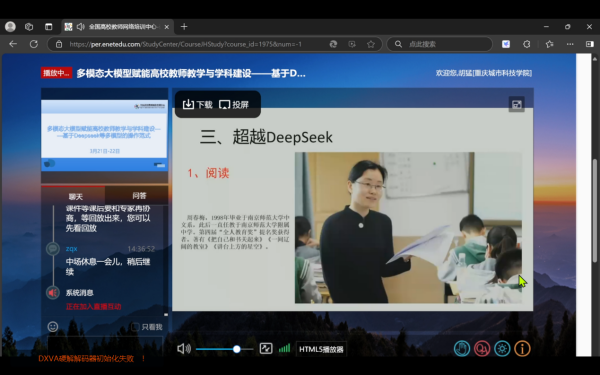The width and height of the screenshot is (600, 375).
Task: Open the browser tab actions menu
Action: (x=49, y=27)
